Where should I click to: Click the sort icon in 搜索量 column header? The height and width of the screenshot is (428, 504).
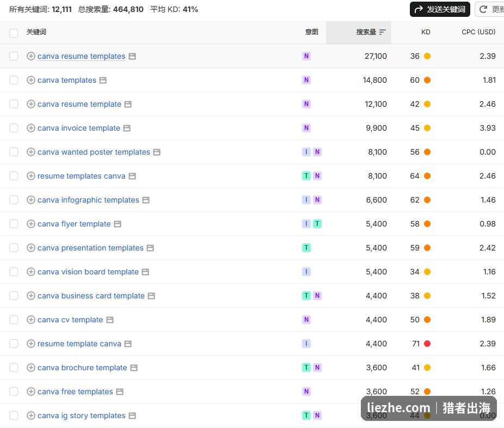click(382, 32)
